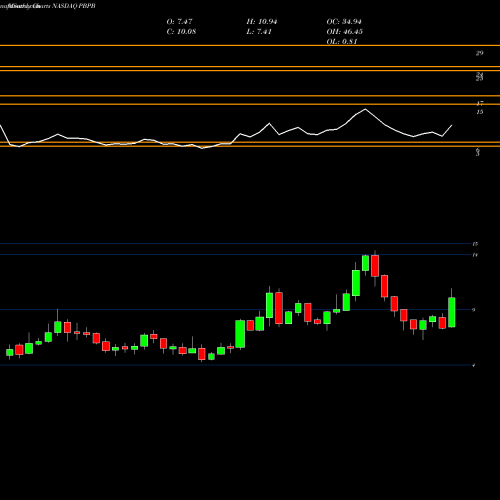Click the tall red candle at the chart peak
500x500 pixels.
coord(375,266)
